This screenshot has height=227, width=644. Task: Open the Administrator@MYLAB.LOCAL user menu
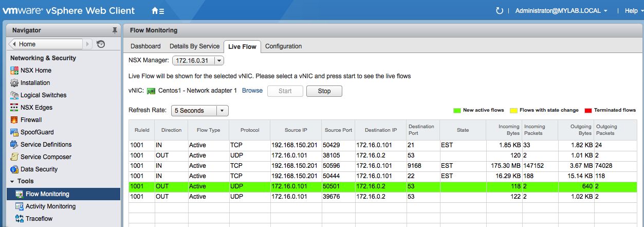coord(561,11)
